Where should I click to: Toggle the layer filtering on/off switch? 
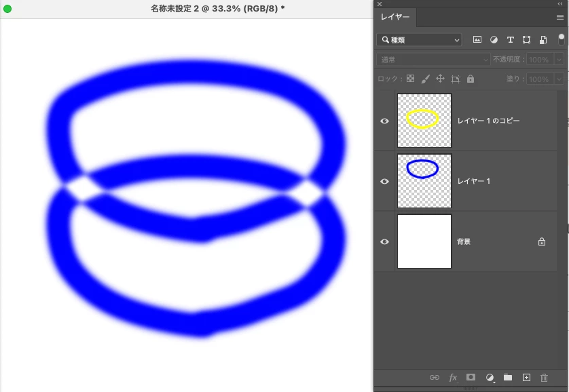(x=561, y=40)
